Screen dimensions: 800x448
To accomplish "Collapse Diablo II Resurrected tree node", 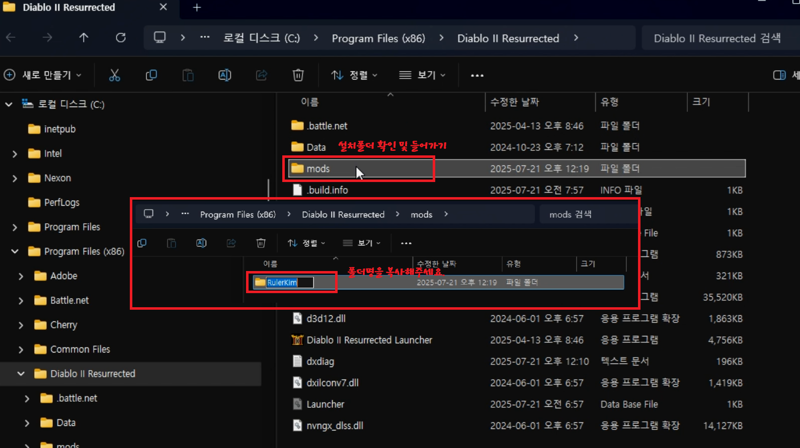I will (21, 374).
